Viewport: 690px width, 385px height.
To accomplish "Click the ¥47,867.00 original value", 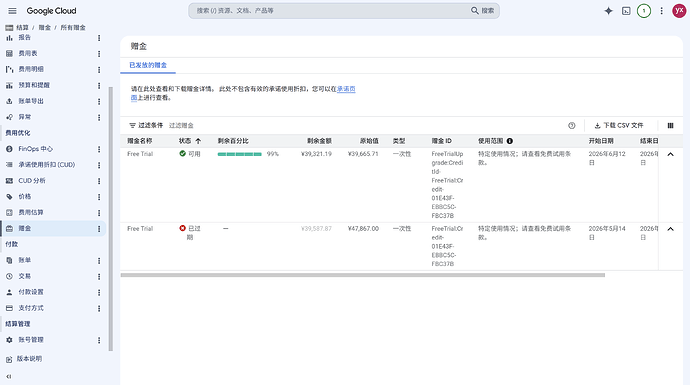I will [x=363, y=229].
